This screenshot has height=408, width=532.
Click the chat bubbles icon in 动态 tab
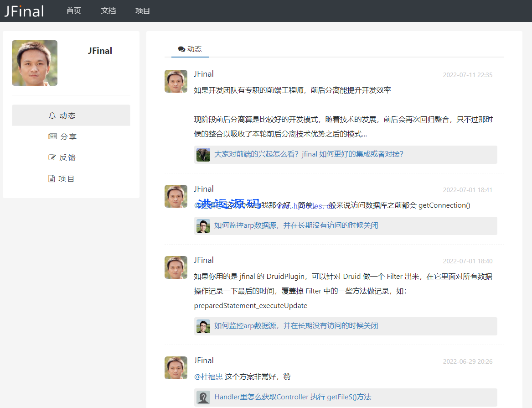coord(181,49)
